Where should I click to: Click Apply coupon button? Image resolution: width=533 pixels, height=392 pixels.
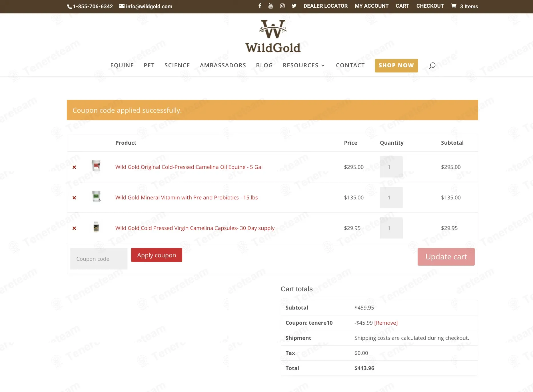157,255
